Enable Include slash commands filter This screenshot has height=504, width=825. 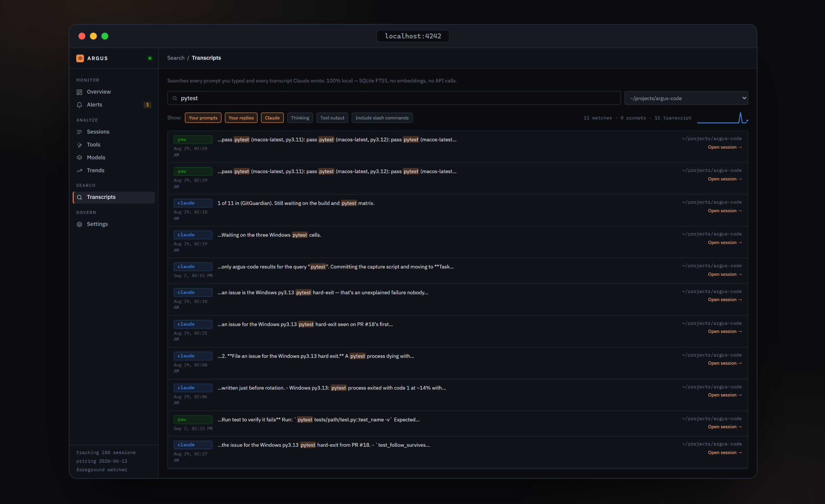pyautogui.click(x=382, y=118)
